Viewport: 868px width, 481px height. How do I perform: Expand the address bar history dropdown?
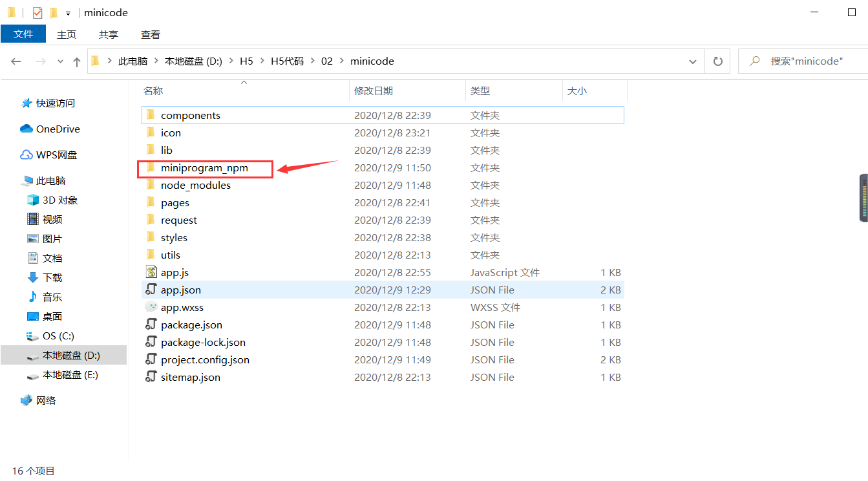tap(693, 61)
